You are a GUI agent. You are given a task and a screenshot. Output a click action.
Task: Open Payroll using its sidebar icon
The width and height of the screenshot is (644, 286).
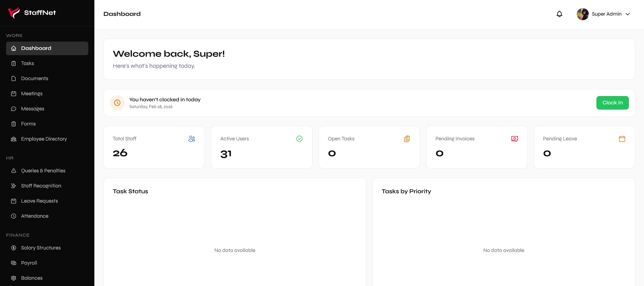pyautogui.click(x=14, y=263)
